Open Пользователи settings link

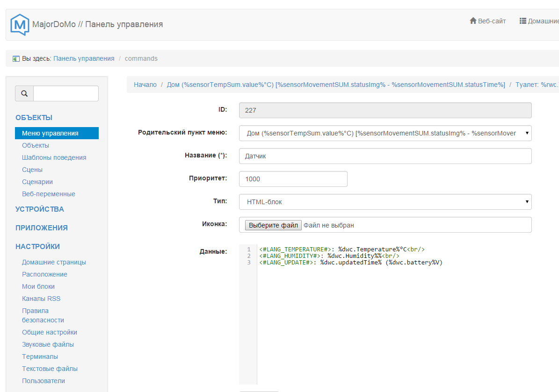point(44,381)
